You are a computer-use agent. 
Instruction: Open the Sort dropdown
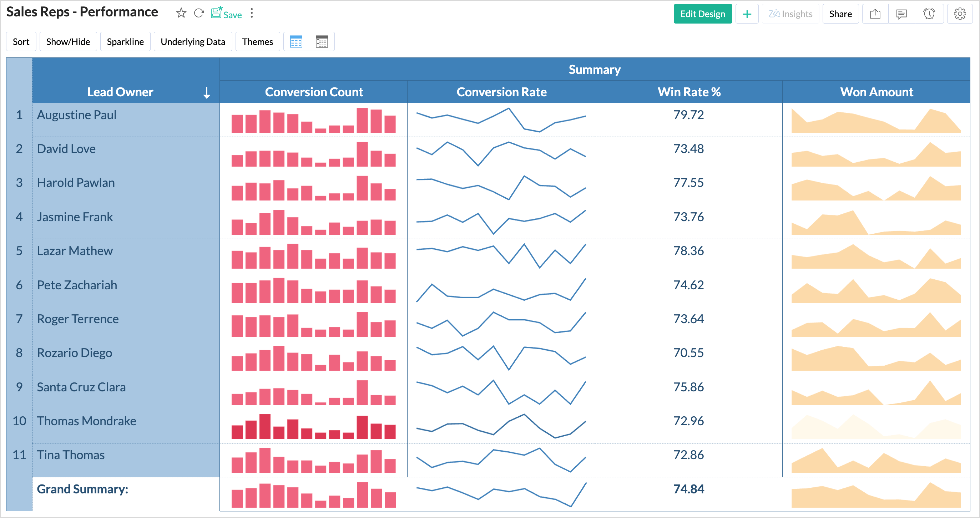click(x=21, y=41)
